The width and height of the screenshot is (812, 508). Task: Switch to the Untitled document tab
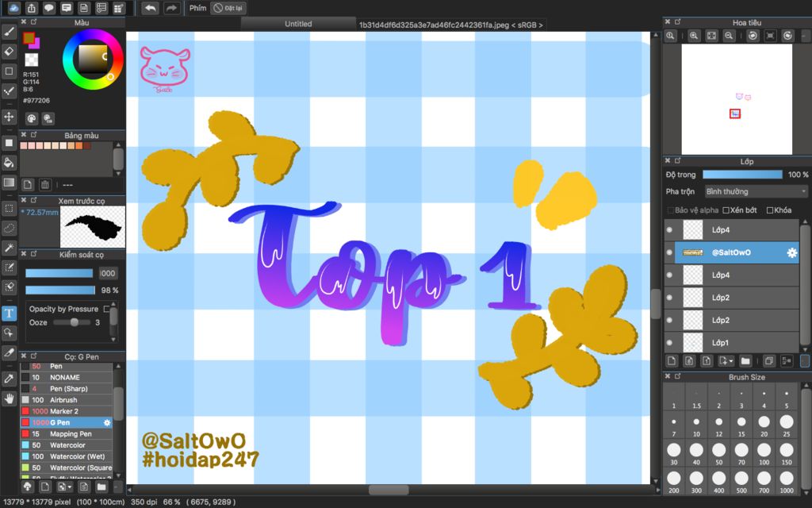pos(298,24)
